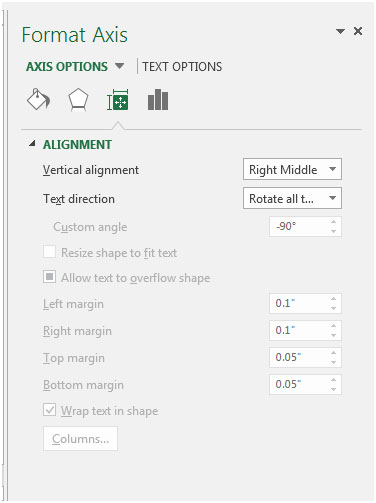Select the Axis Options tab

coord(67,67)
